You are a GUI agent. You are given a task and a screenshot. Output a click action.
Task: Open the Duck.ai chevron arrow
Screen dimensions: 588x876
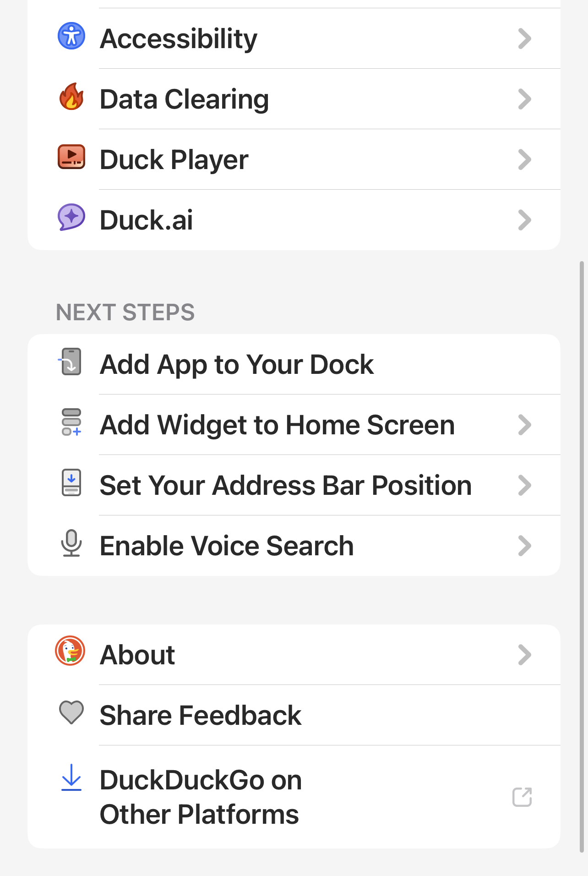pos(525,220)
